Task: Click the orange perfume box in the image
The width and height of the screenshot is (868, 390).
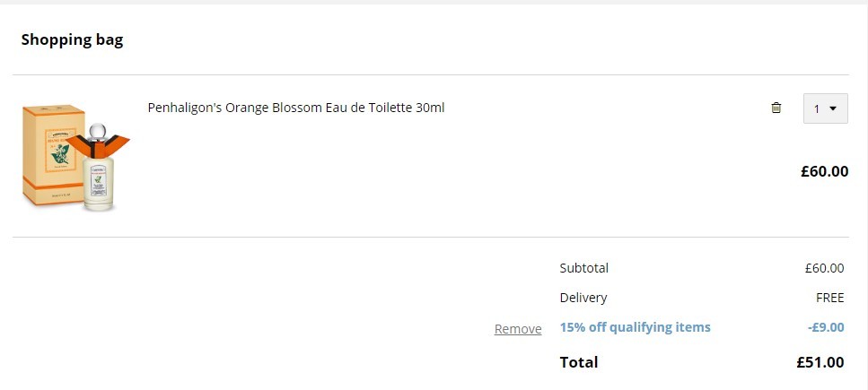Action: 53,155
